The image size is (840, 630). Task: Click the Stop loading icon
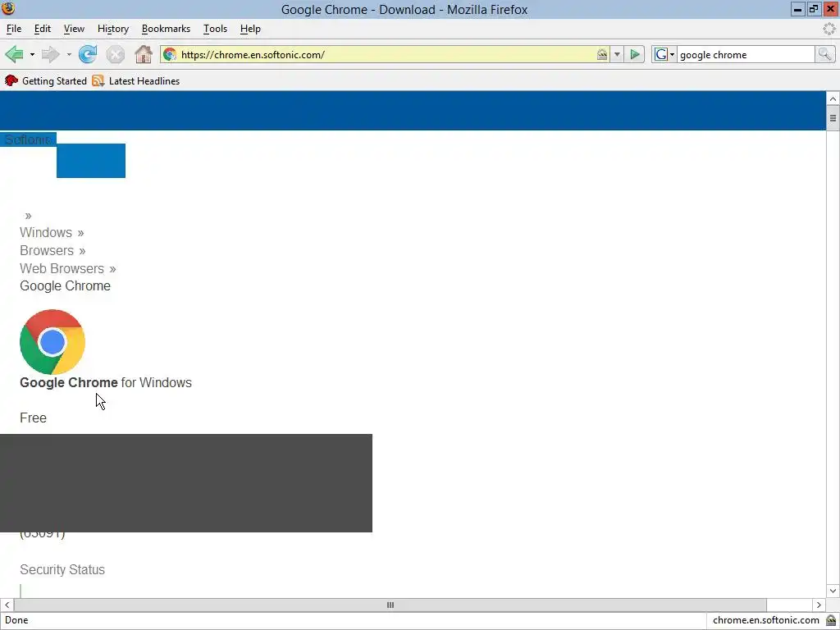[x=115, y=54]
